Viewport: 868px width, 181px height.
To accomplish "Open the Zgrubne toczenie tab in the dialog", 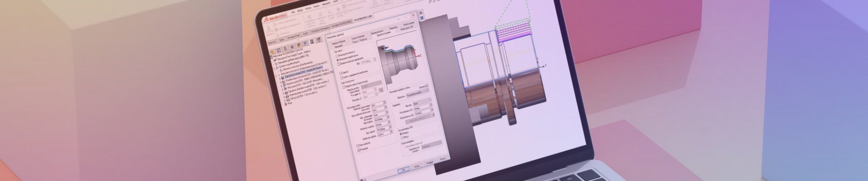I will [384, 35].
